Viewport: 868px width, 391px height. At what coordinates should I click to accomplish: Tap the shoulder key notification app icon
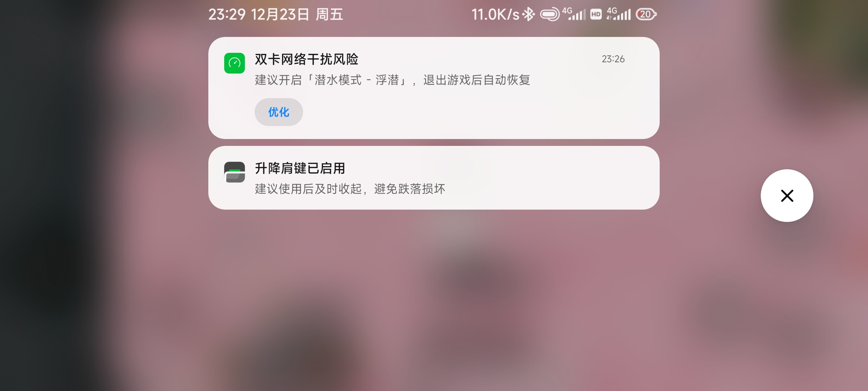[234, 172]
